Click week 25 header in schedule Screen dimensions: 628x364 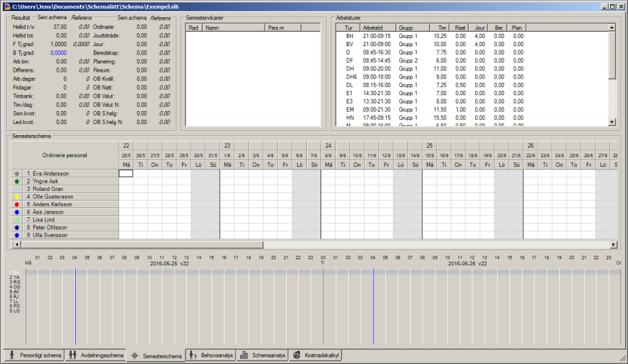point(429,145)
